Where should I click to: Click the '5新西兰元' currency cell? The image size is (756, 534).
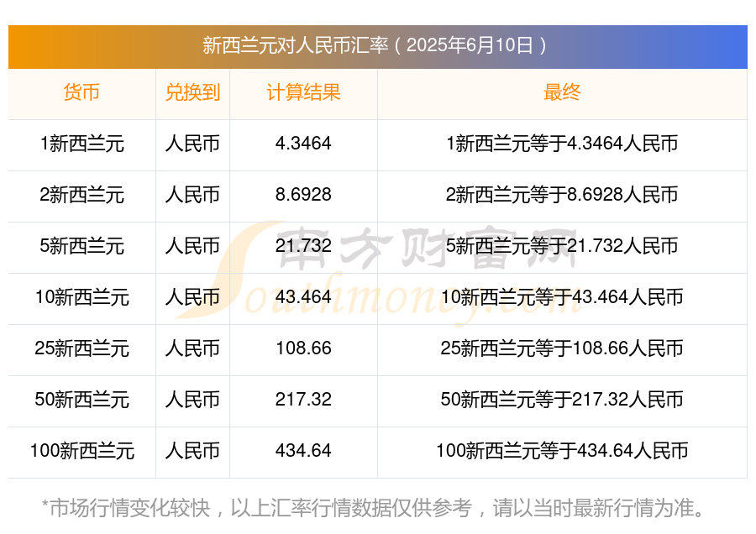click(82, 246)
